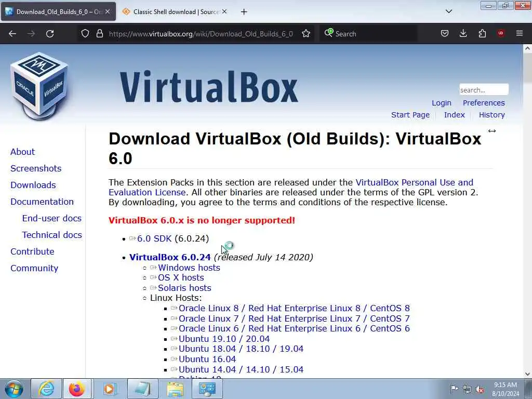Open the Pocket save icon
This screenshot has height=399, width=532.
click(x=445, y=34)
